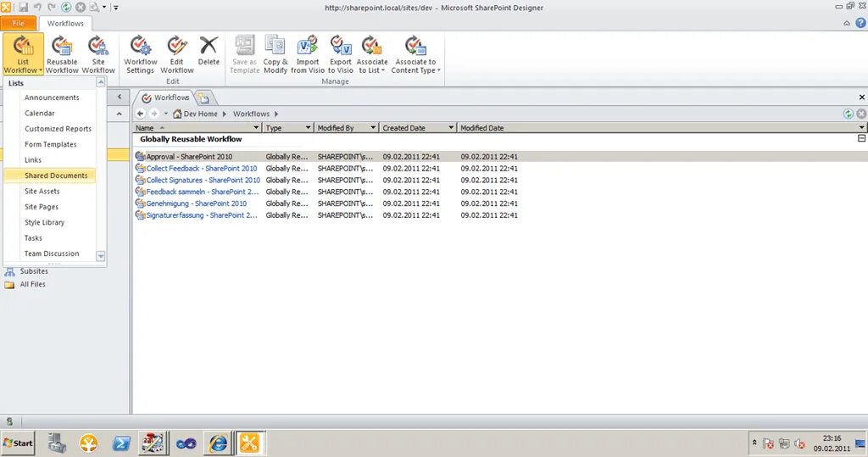Click the stop button beside the refresh icon
This screenshot has width=868, height=457.
tap(861, 114)
